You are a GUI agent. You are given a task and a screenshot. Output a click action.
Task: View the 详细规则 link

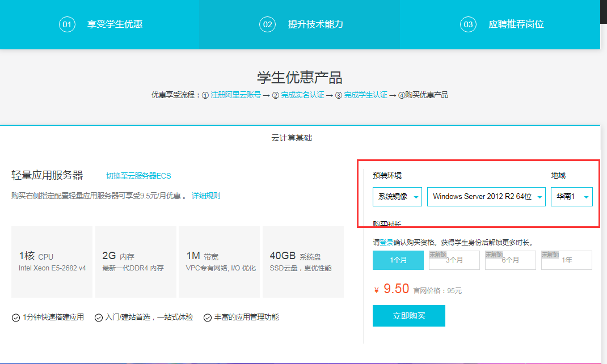click(x=206, y=196)
